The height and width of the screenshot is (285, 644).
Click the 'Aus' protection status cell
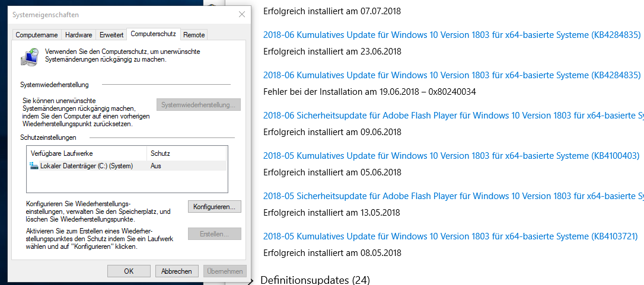tap(155, 166)
